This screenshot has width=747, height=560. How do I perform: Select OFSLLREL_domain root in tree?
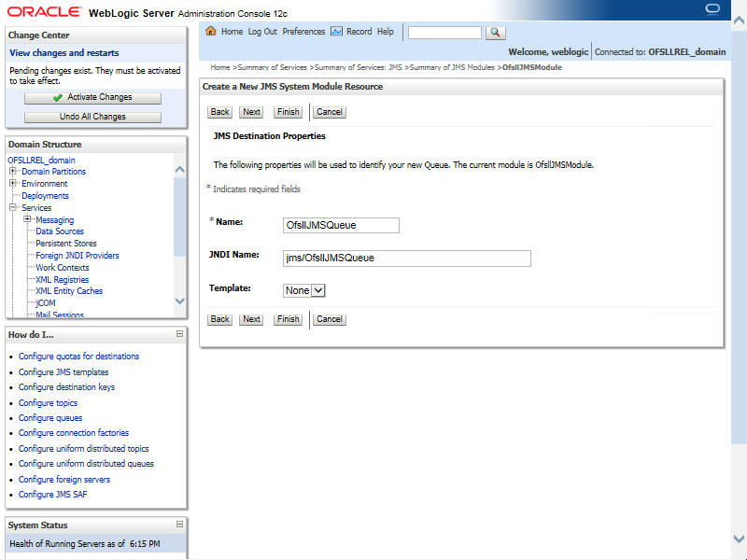pos(41,160)
